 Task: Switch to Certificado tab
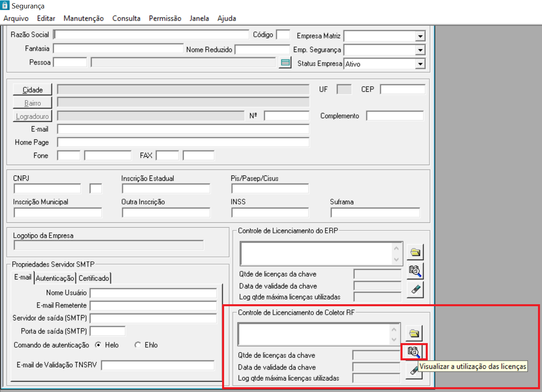(x=94, y=278)
